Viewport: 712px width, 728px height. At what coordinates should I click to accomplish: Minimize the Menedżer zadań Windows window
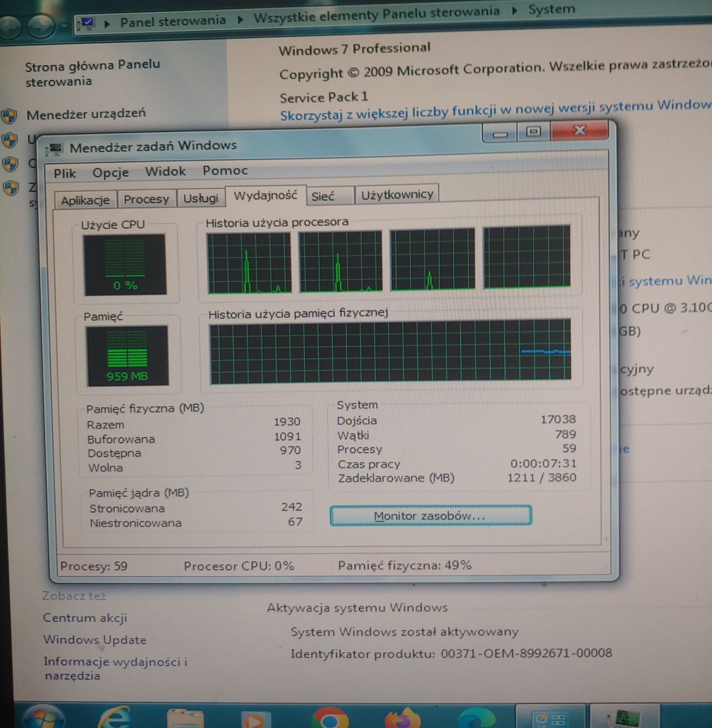coord(500,134)
